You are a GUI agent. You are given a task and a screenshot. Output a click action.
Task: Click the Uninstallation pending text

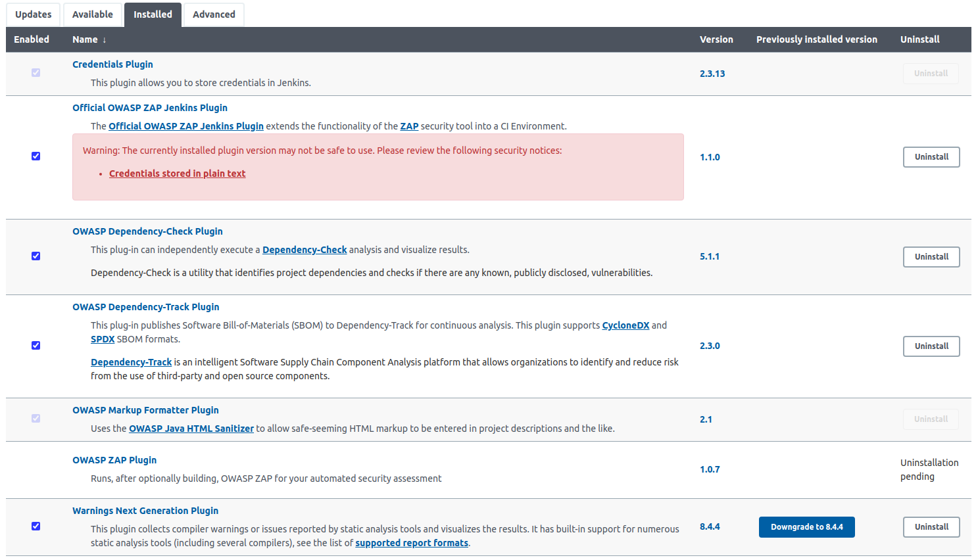tap(929, 469)
